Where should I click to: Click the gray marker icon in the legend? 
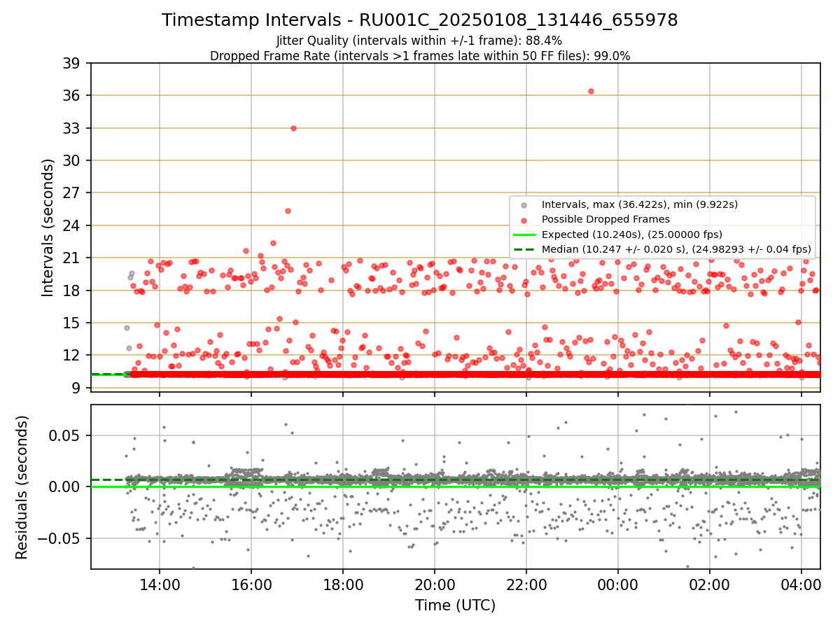(524, 205)
